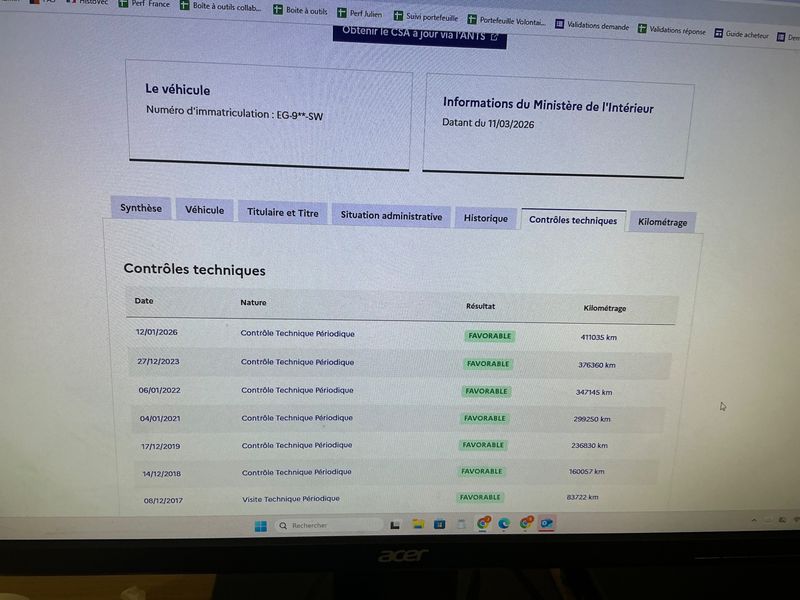
Task: Switch to the Historique tab
Action: pyautogui.click(x=486, y=218)
